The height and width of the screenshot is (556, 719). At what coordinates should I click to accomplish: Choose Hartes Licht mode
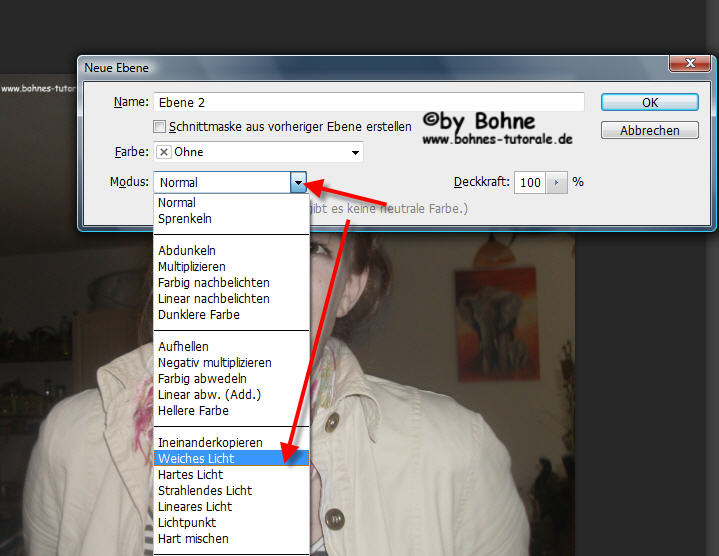coord(192,474)
